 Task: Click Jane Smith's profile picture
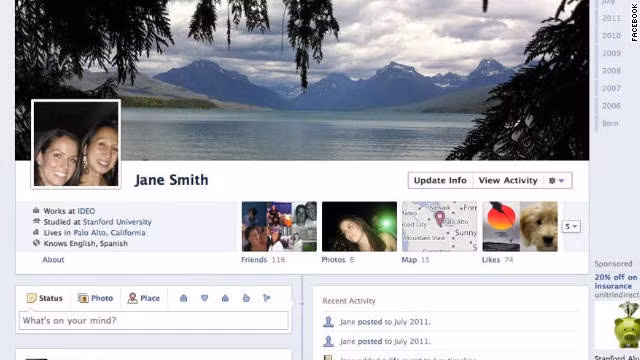click(76, 144)
